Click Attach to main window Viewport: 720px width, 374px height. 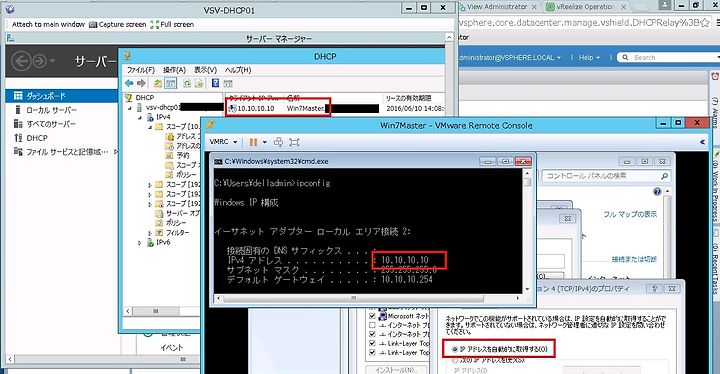point(48,24)
